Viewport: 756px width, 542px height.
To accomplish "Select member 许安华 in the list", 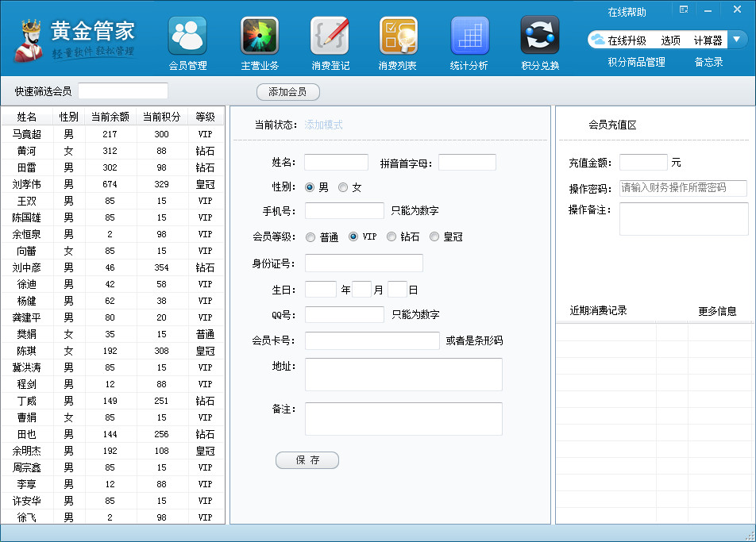I will (x=113, y=501).
